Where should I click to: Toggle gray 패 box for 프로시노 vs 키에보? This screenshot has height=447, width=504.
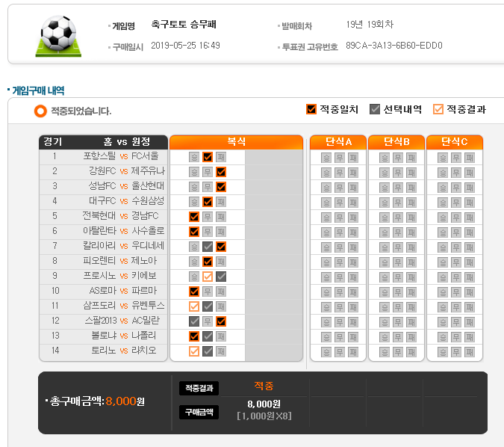click(221, 277)
